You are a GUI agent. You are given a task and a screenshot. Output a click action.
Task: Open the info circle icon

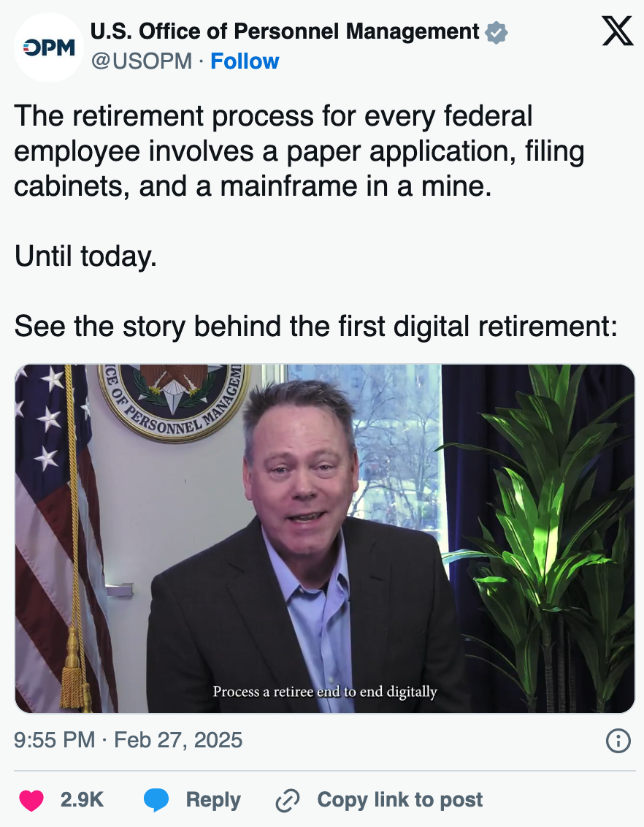click(x=618, y=741)
